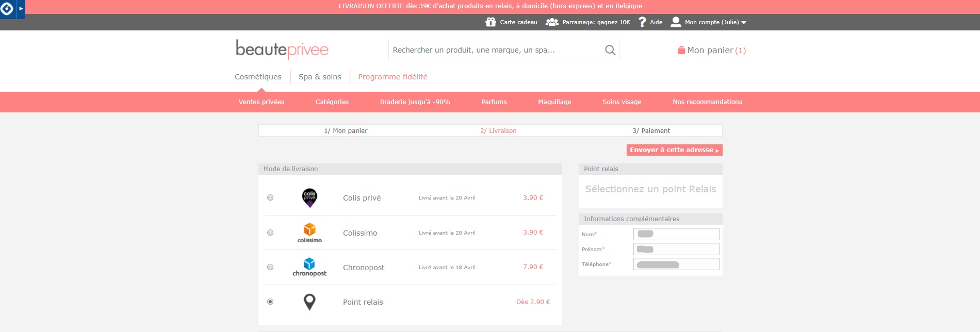This screenshot has height=332, width=980.
Task: Click the Dès 2.90 € price
Action: (x=533, y=302)
